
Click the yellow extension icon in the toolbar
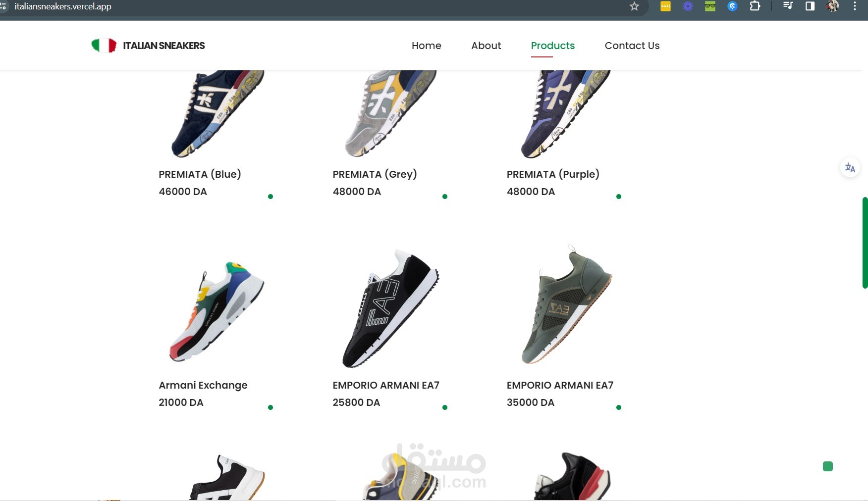(x=665, y=6)
